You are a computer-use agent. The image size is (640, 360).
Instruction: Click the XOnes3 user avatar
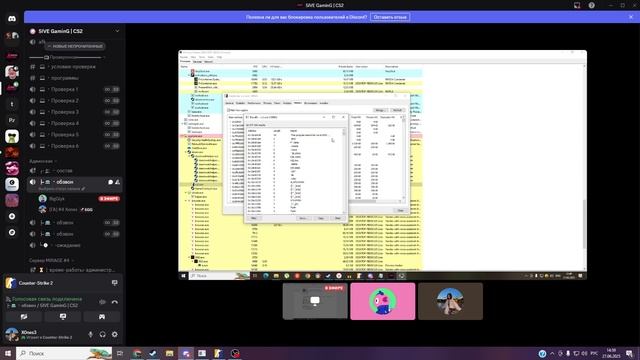tap(12, 334)
